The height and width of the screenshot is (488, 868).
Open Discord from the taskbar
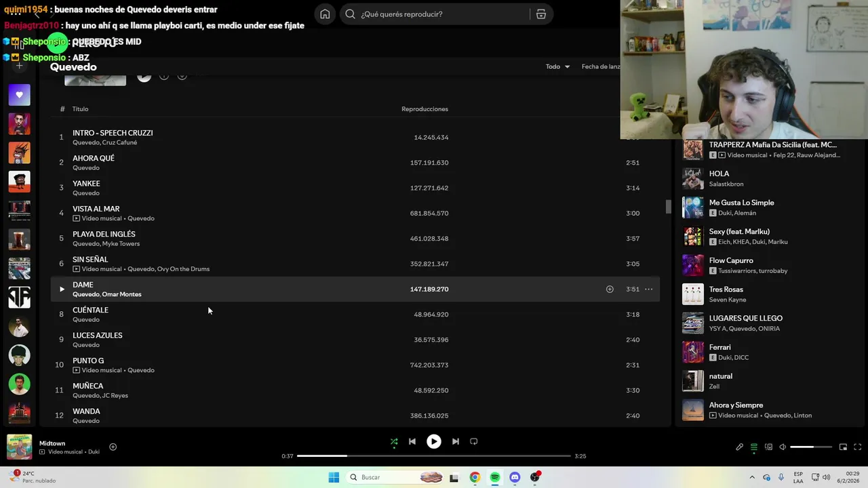(x=515, y=478)
